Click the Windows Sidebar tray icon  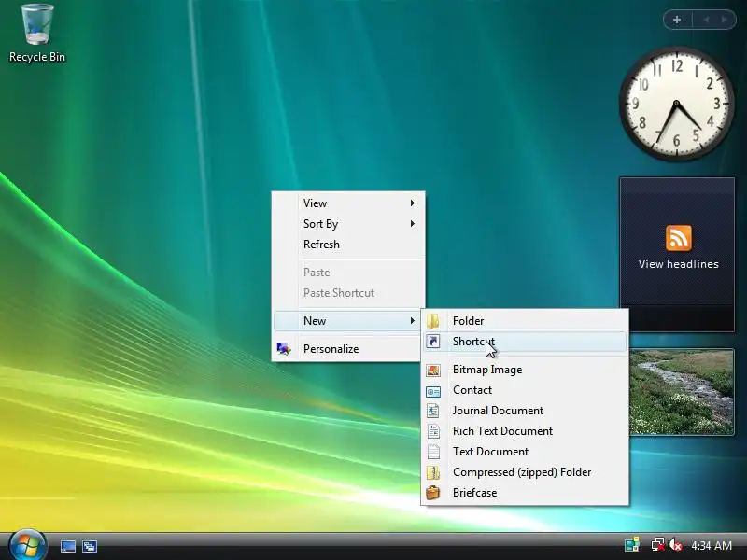click(x=632, y=544)
